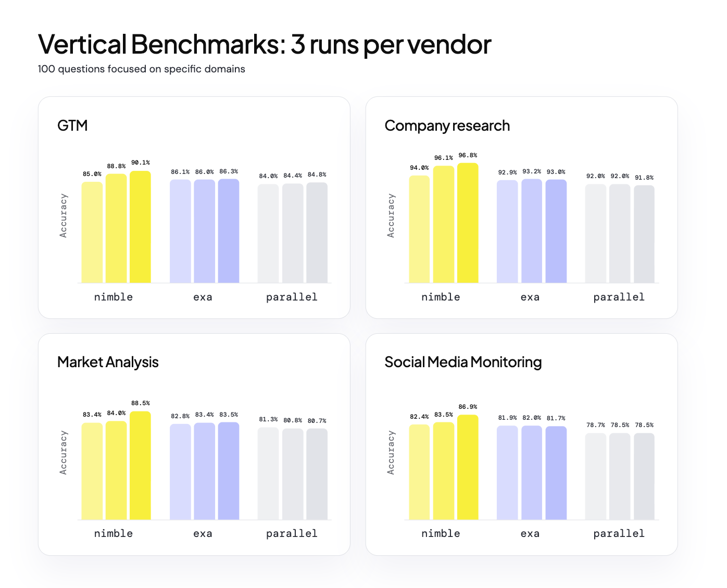Viewport: 727px width, 588px height.
Task: Click the Social Media Monitoring heading
Action: pos(463,362)
